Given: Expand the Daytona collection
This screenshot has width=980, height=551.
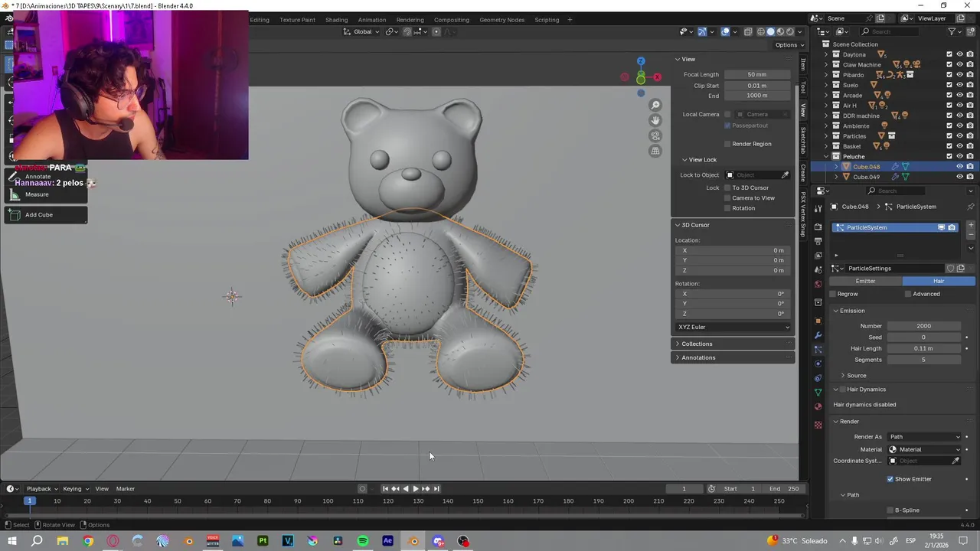Looking at the screenshot, I should [x=826, y=54].
